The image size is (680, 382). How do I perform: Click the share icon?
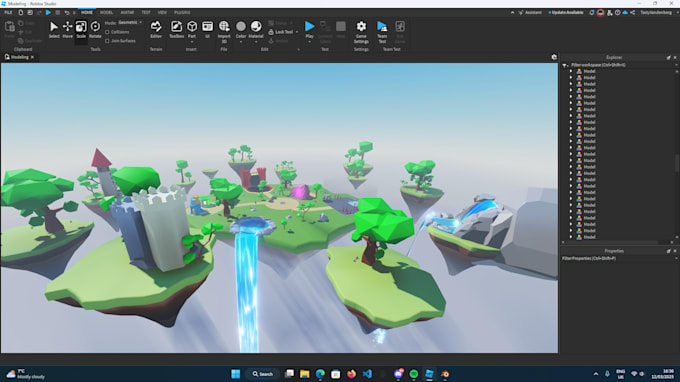(633, 13)
